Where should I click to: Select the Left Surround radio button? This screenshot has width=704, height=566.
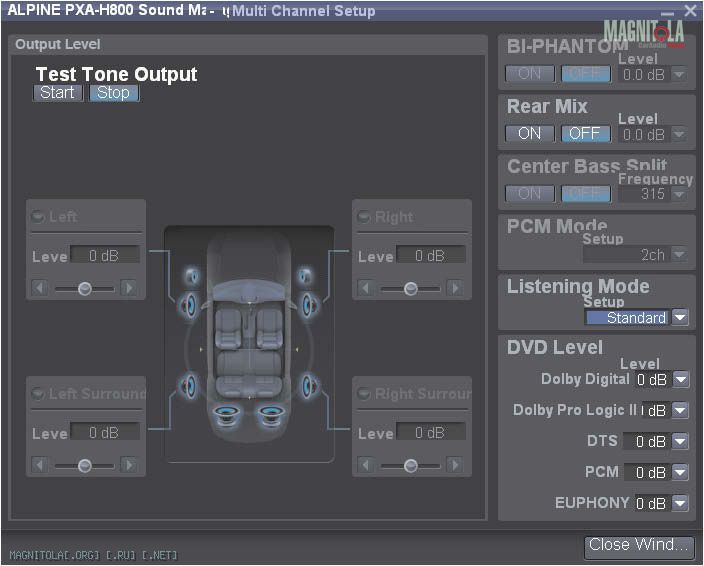coord(38,394)
